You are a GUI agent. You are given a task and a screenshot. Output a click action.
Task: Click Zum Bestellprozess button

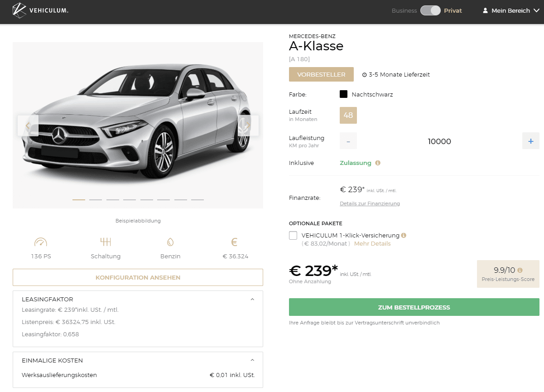[414, 307]
